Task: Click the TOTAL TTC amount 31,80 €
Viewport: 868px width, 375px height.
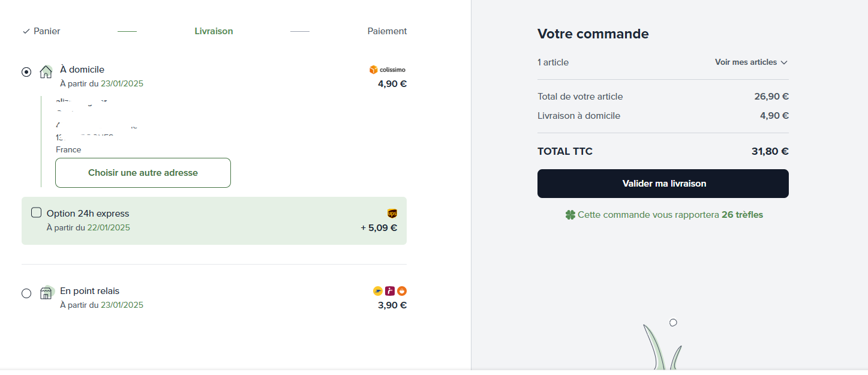Action: point(770,152)
